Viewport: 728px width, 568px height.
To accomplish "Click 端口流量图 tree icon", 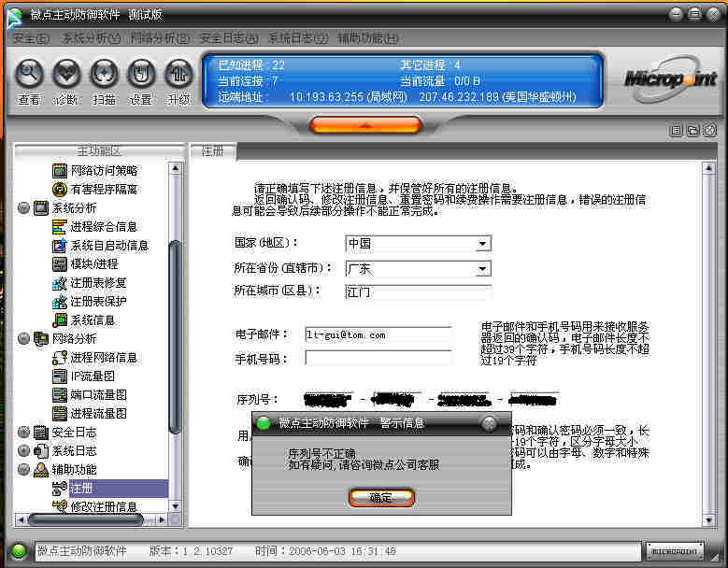I will pos(60,395).
